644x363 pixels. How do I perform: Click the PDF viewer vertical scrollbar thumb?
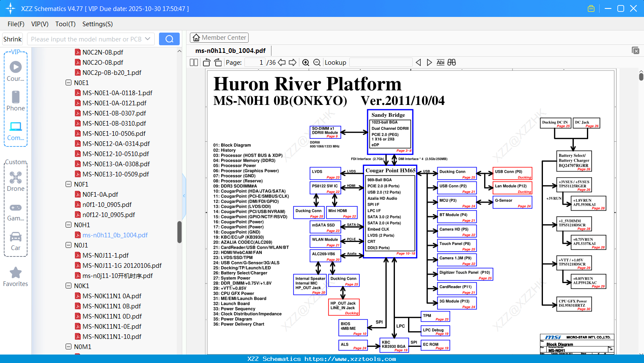[x=641, y=77]
